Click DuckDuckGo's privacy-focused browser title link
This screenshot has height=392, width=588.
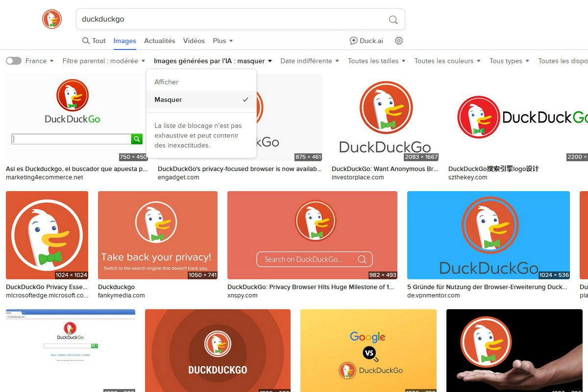point(240,169)
